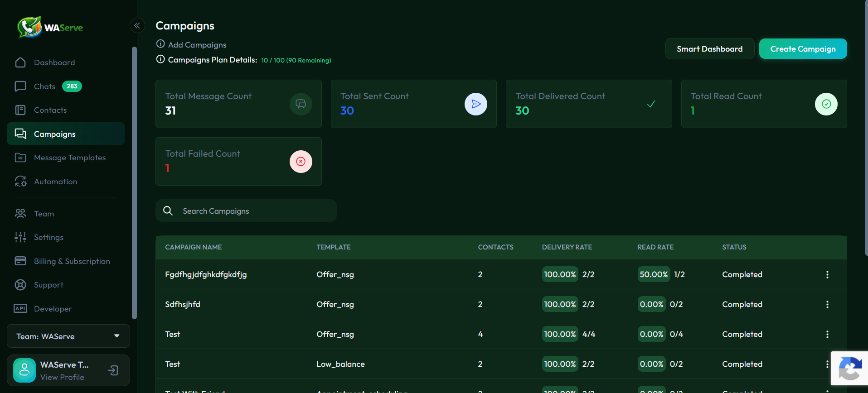Image resolution: width=868 pixels, height=393 pixels.
Task: Click the search magnifier icon
Action: point(168,211)
